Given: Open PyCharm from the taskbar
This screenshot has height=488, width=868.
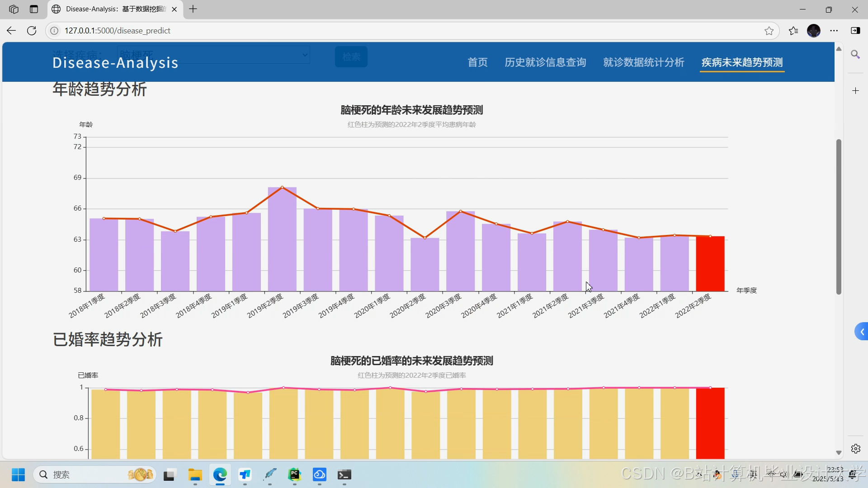Looking at the screenshot, I should pos(294,474).
